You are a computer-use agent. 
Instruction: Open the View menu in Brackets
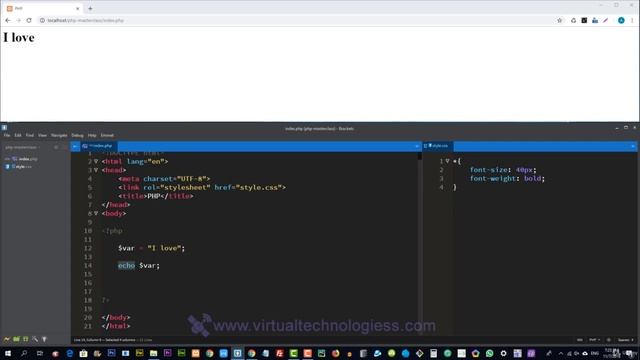[42, 136]
